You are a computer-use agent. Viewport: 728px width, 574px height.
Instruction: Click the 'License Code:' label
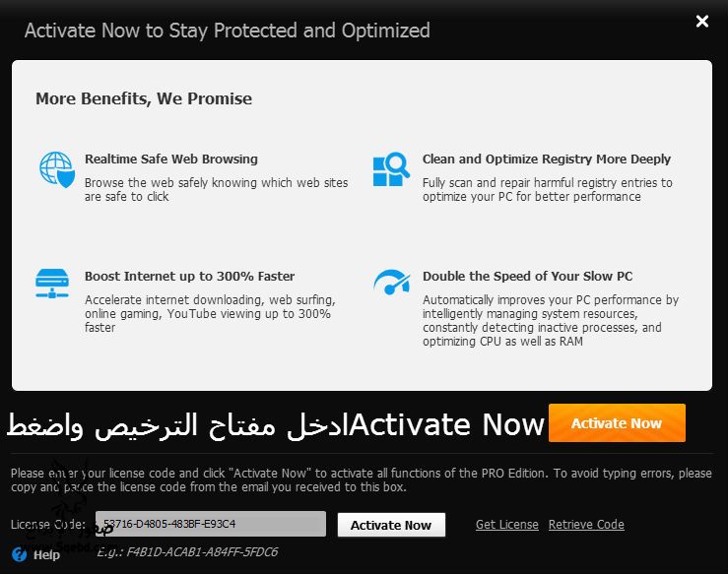48,525
